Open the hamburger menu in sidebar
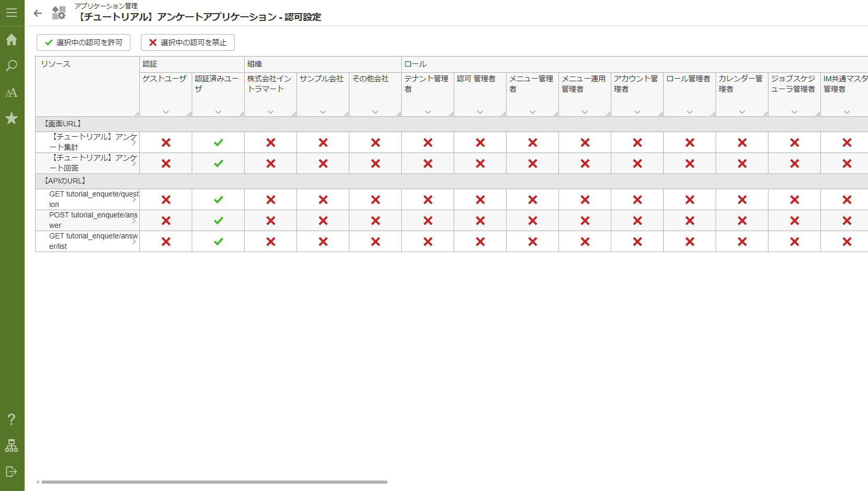Image resolution: width=868 pixels, height=491 pixels. [x=12, y=13]
